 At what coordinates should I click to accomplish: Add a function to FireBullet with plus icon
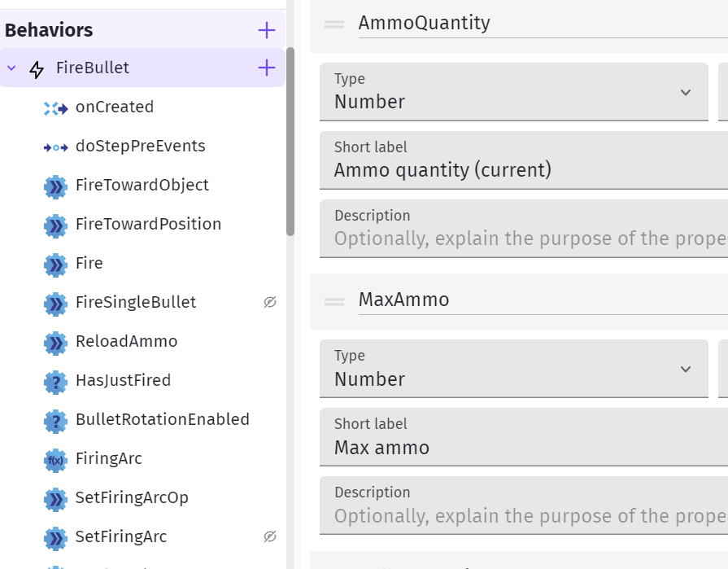pyautogui.click(x=267, y=68)
